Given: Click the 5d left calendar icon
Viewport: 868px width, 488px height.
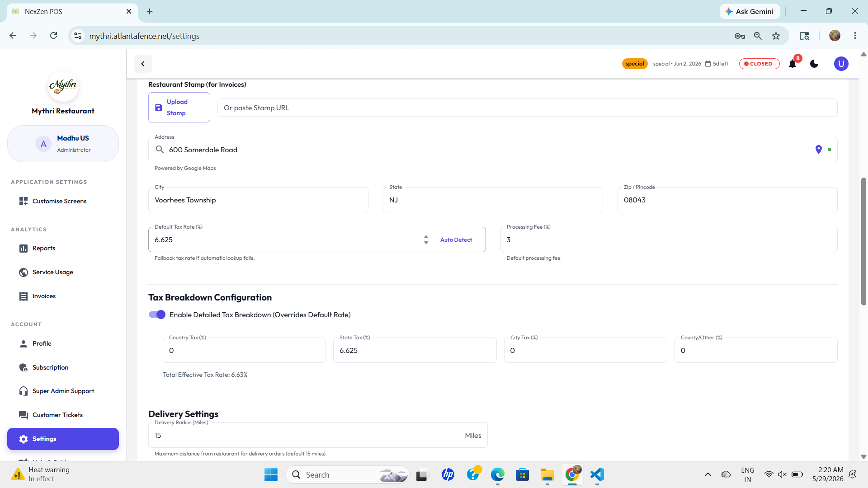Looking at the screenshot, I should [708, 64].
